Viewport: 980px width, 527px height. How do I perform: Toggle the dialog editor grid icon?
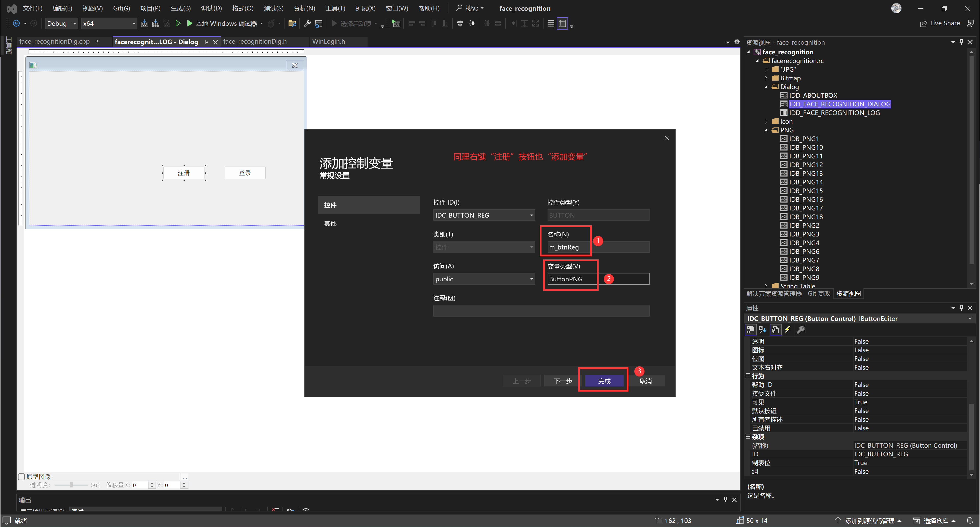click(550, 24)
